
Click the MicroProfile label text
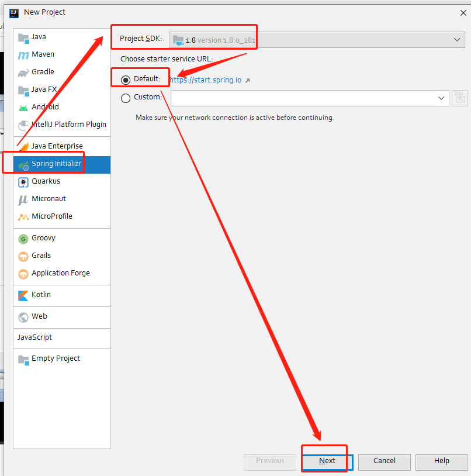pyautogui.click(x=52, y=216)
